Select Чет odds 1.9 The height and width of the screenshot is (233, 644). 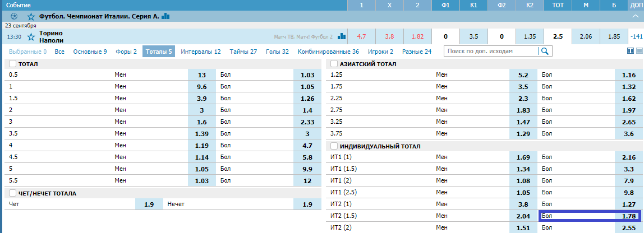coord(149,204)
